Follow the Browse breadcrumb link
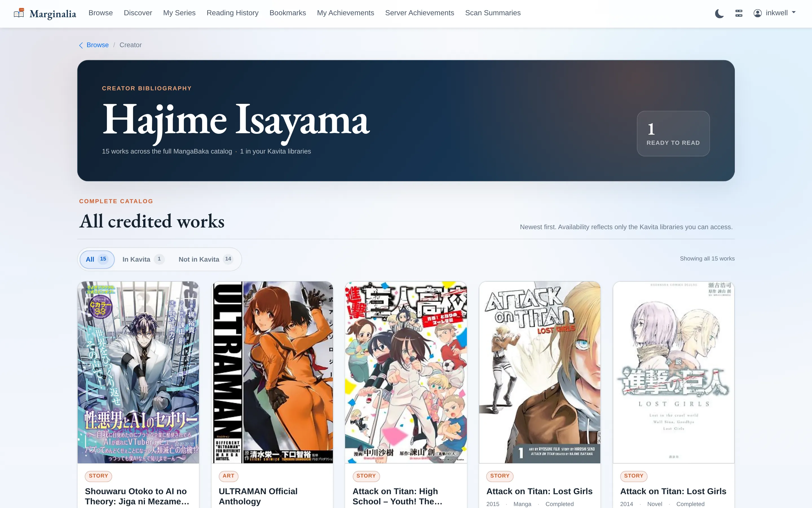The image size is (812, 508). 98,45
